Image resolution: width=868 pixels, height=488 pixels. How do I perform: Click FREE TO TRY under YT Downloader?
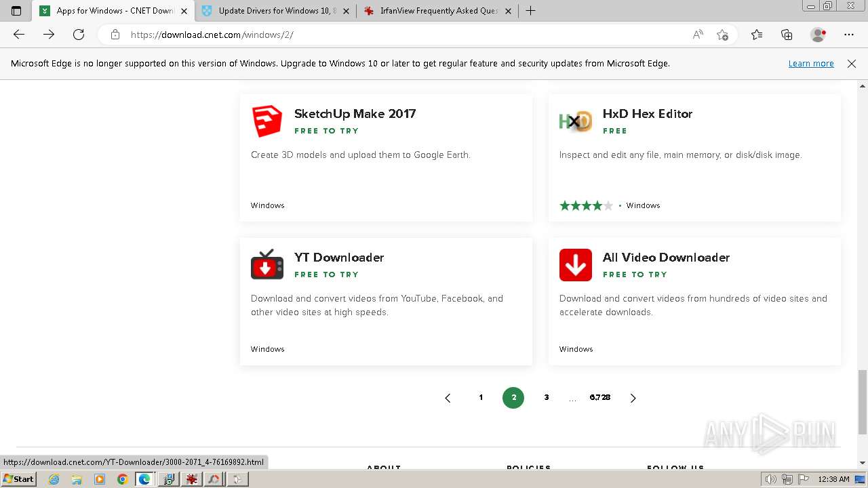326,274
